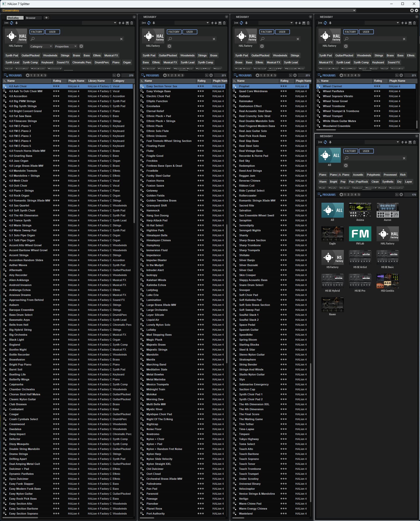
Task: Open panel menu arrow in the Easy Vintage Bass MediaBay
Action: (x=226, y=17)
